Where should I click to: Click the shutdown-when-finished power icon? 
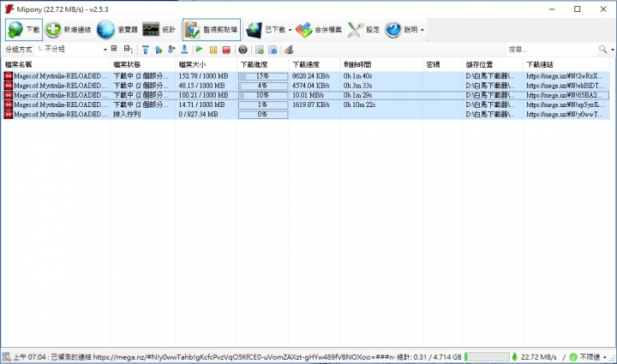[243, 50]
